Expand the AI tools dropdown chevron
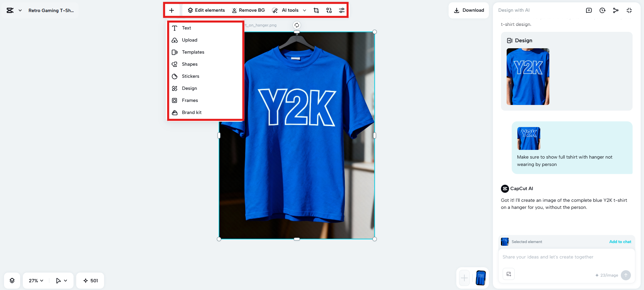Screen dimensions: 644x290 [x=305, y=10]
